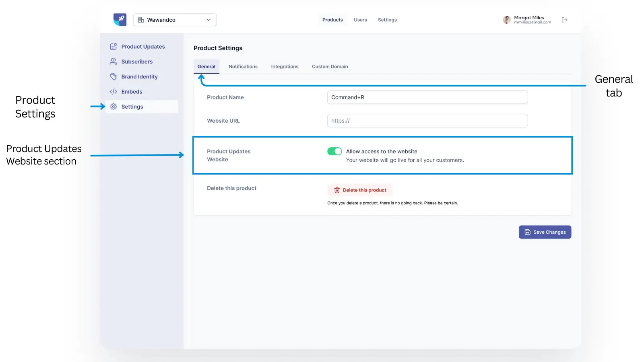
Task: Click the Subscribers people icon in sidebar
Action: coord(113,61)
